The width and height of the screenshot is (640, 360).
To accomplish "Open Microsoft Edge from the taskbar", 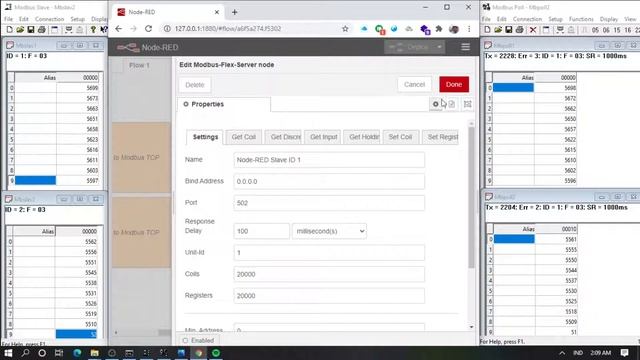I will tap(77, 353).
